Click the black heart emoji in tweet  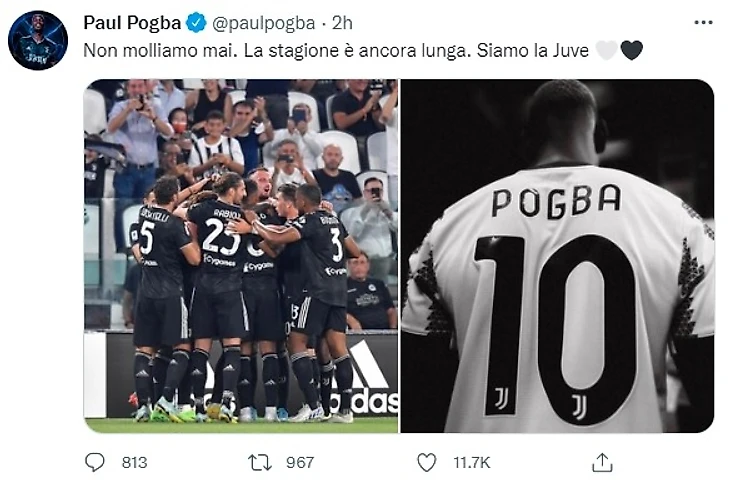tap(631, 50)
